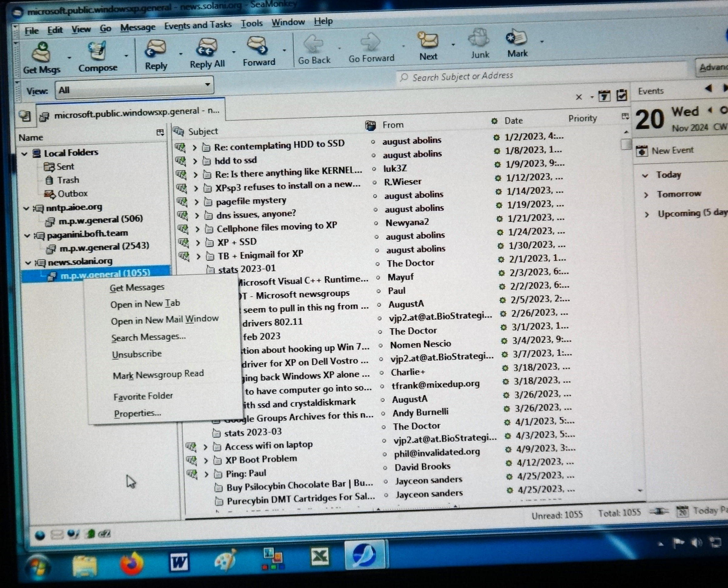Click thread column icon beside Subject header
The height and width of the screenshot is (588, 728).
point(178,131)
